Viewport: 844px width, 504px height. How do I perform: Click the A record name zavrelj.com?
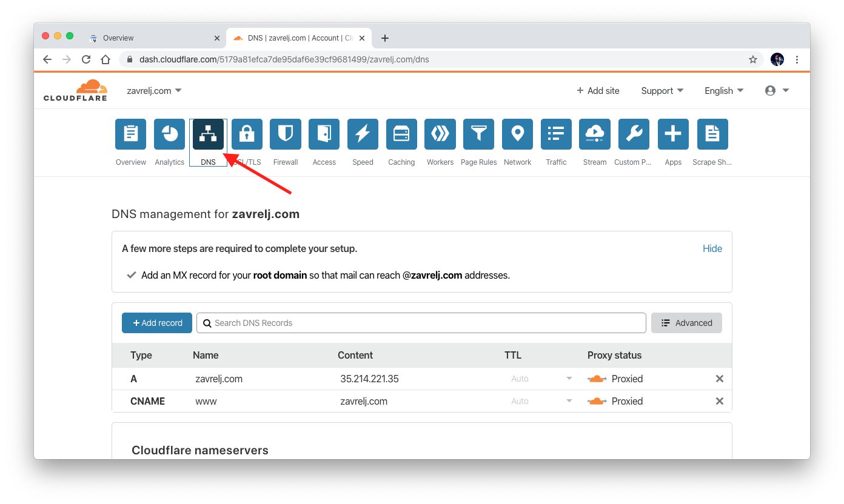coord(219,379)
